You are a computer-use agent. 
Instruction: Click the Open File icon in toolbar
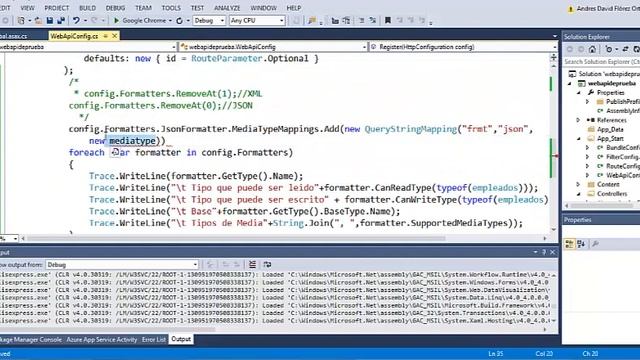click(38, 20)
